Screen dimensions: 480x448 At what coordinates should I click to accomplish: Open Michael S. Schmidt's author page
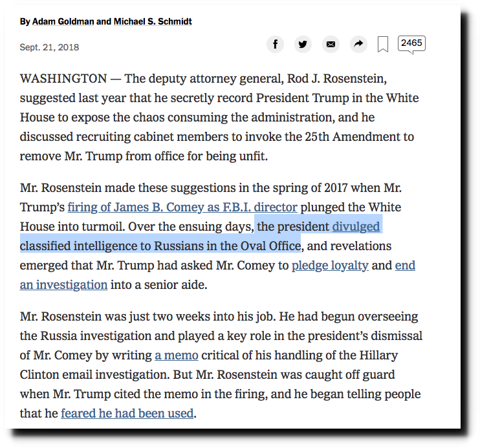(x=153, y=21)
